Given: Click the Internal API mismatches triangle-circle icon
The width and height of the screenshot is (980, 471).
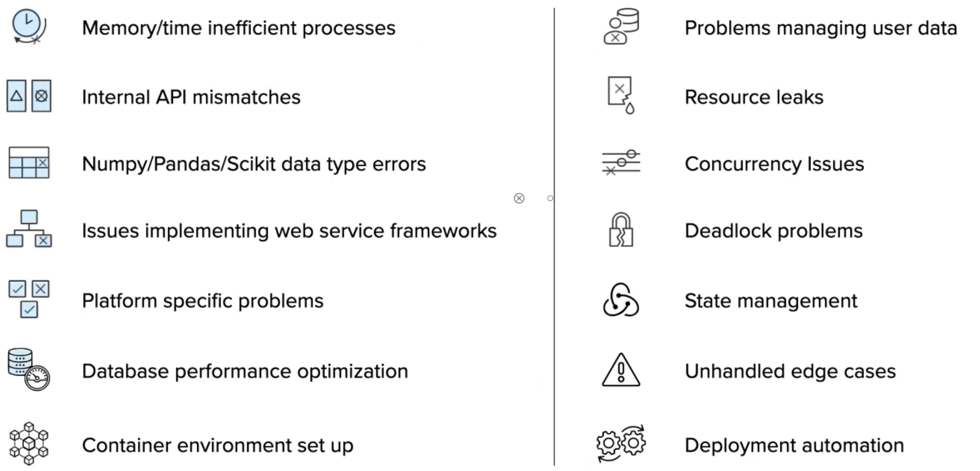Looking at the screenshot, I should [x=29, y=97].
